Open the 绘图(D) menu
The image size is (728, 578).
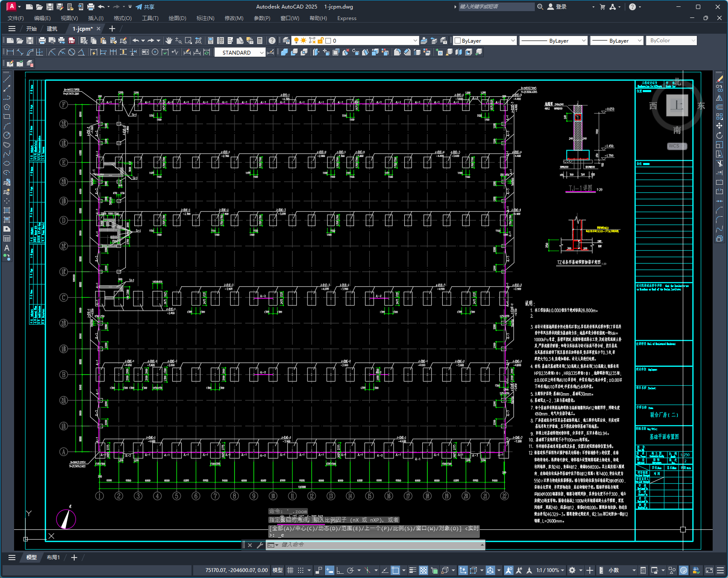pos(177,18)
